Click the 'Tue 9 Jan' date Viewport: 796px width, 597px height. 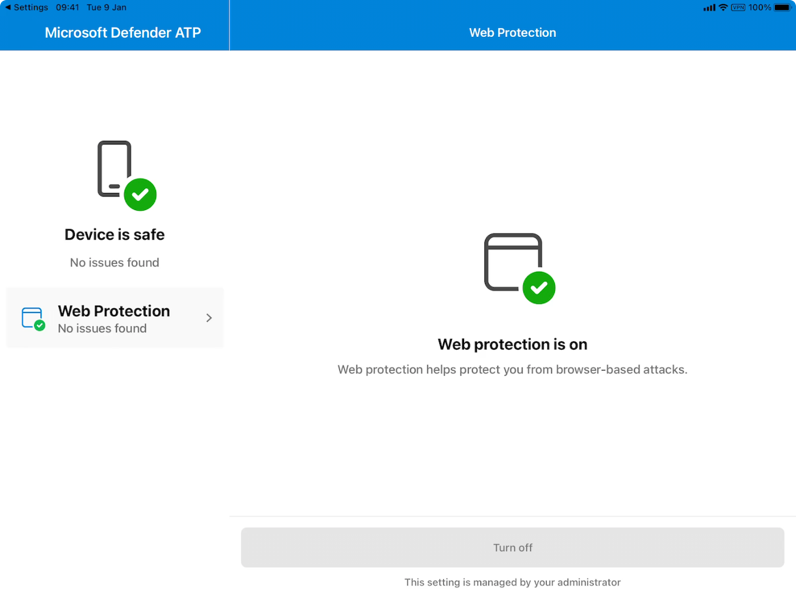(107, 7)
